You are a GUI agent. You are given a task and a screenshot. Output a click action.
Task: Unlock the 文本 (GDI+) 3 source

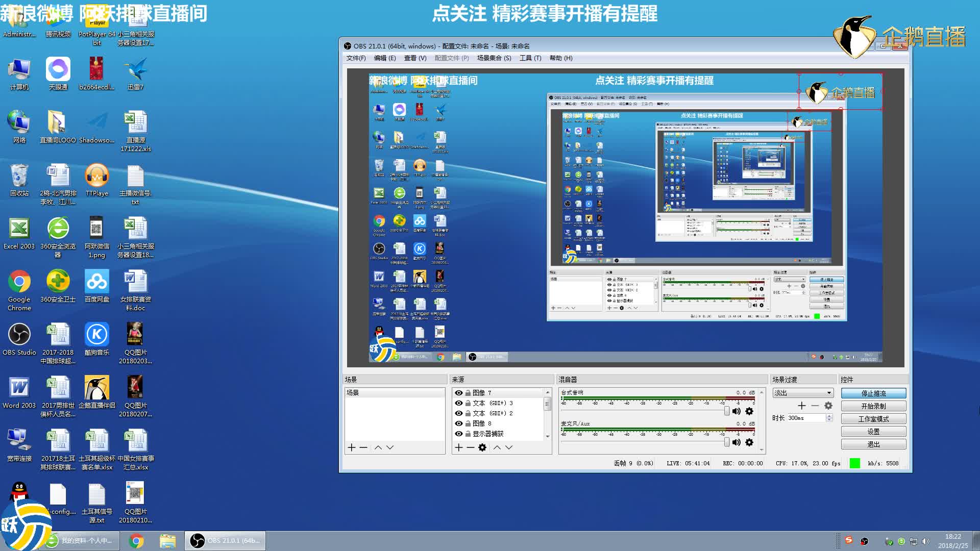(468, 403)
